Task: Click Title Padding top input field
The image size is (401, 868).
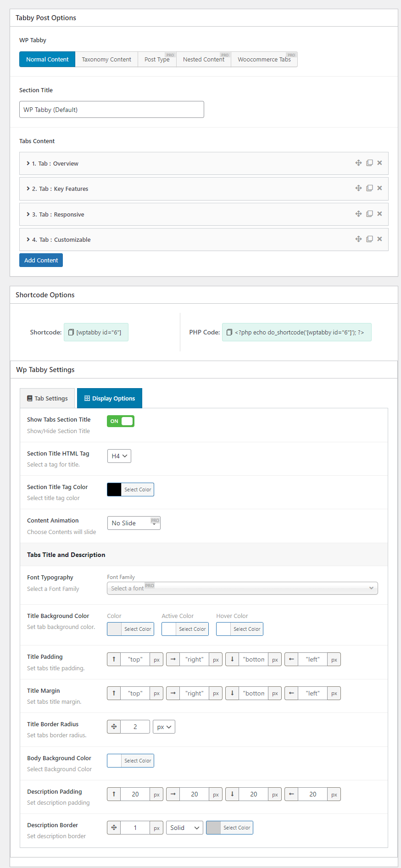Action: 135,659
